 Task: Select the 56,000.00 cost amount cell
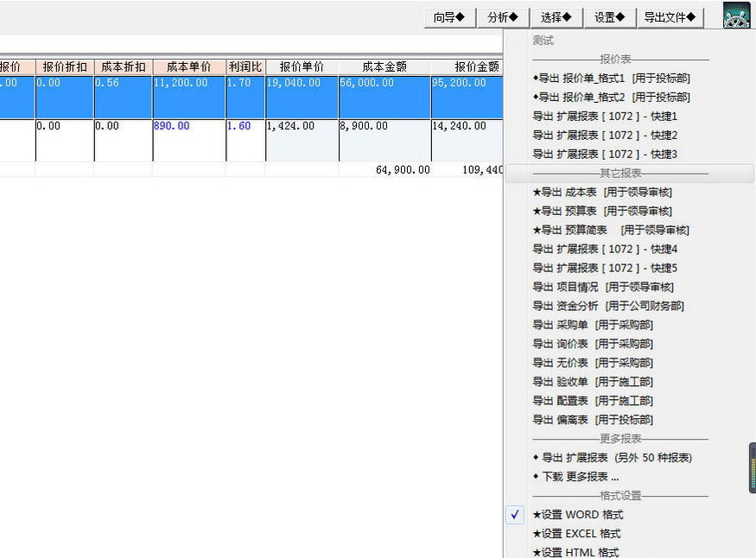pos(384,97)
